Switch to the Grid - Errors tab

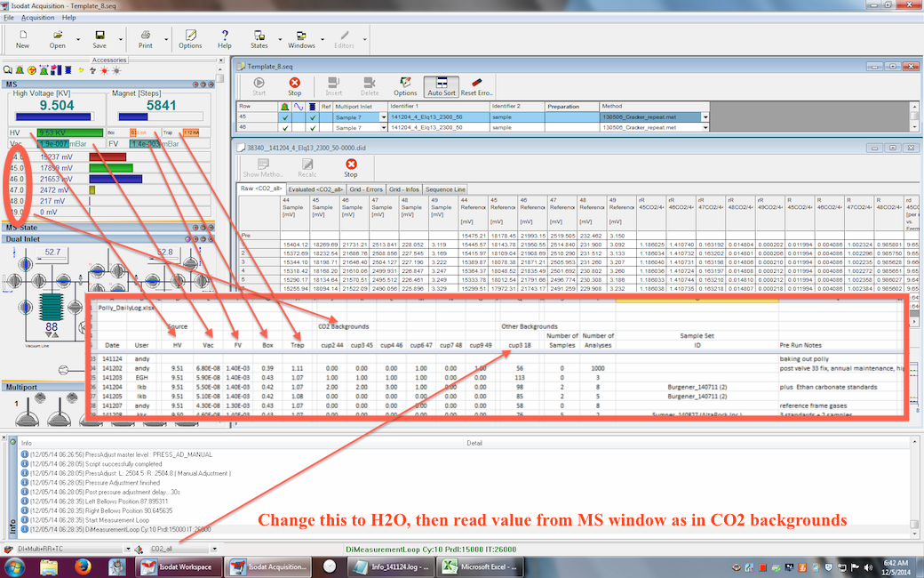(366, 189)
